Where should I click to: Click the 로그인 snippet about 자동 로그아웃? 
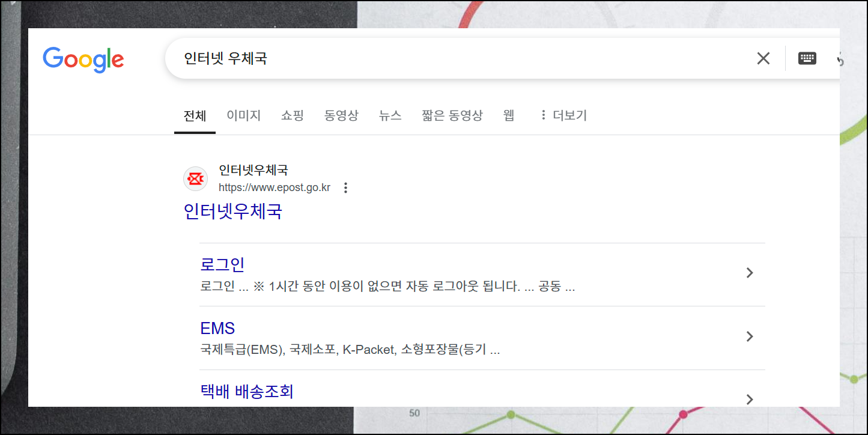coord(387,287)
